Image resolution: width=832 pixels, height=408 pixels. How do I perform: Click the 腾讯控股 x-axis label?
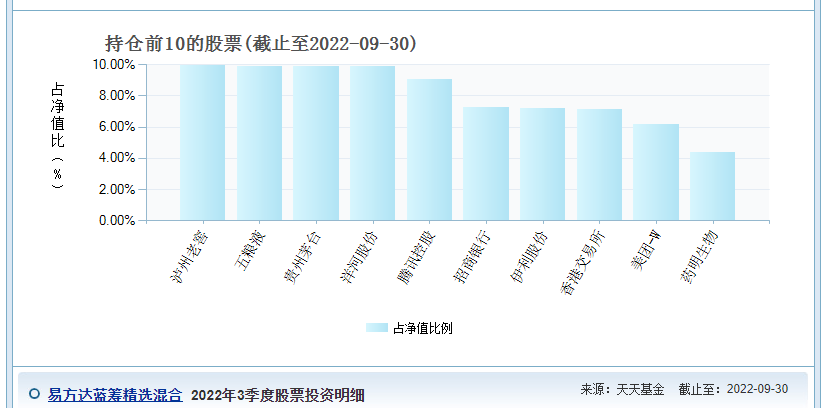click(419, 250)
